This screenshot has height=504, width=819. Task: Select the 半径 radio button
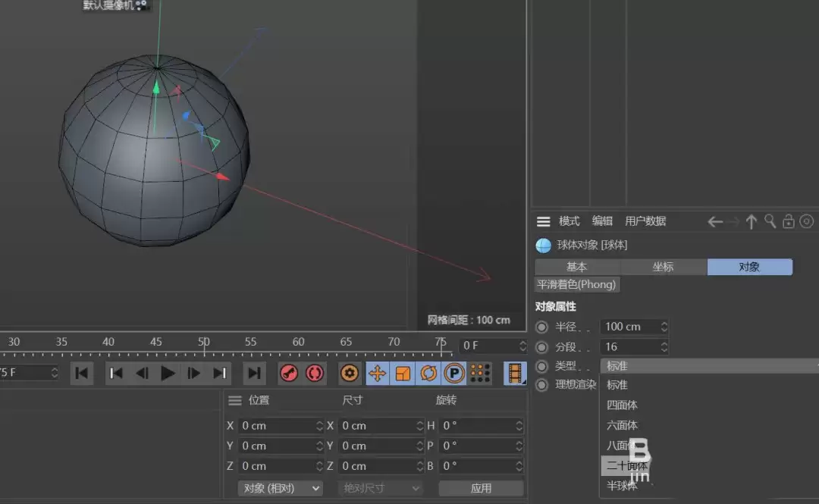[541, 327]
